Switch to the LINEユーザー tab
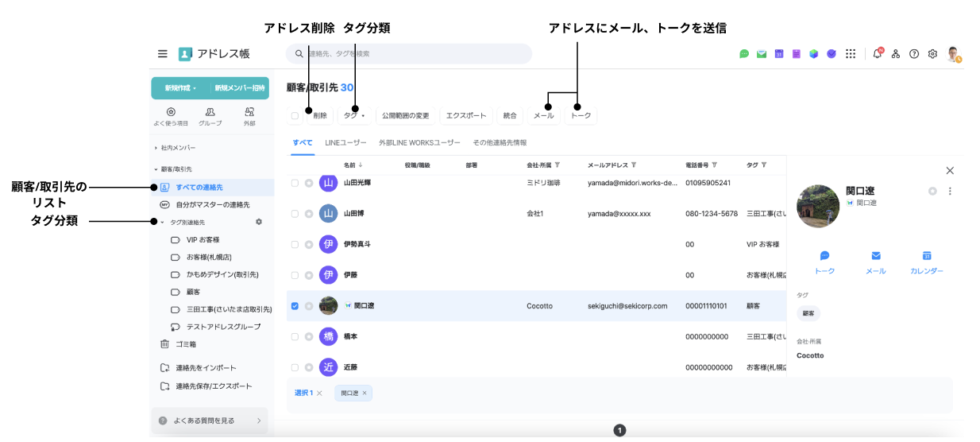This screenshot has height=442, width=980. pyautogui.click(x=345, y=143)
